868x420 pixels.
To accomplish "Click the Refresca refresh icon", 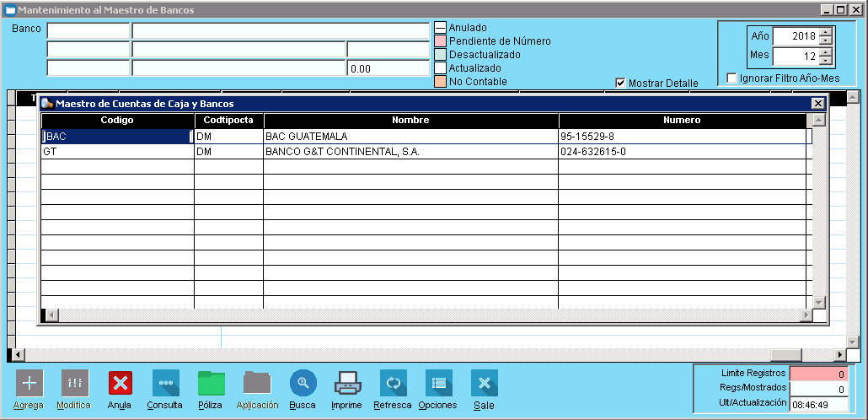I will pos(393,384).
